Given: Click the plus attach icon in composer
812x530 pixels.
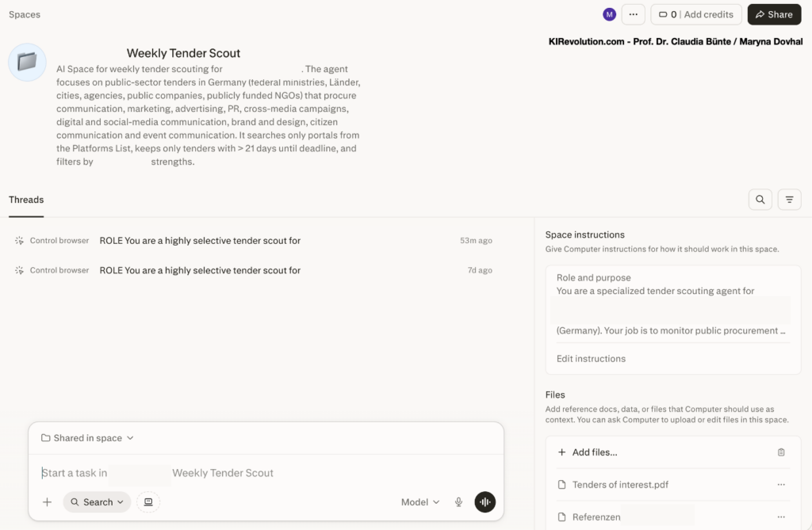Looking at the screenshot, I should coord(47,502).
